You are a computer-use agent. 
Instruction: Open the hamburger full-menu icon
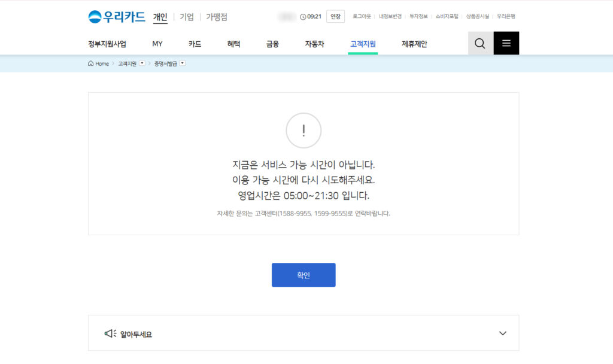pyautogui.click(x=506, y=43)
